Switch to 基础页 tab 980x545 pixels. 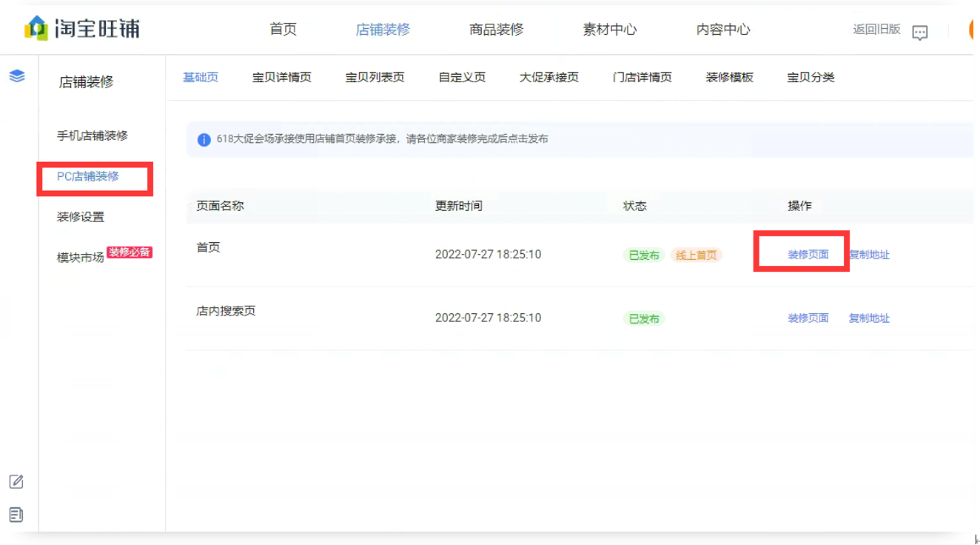point(201,77)
